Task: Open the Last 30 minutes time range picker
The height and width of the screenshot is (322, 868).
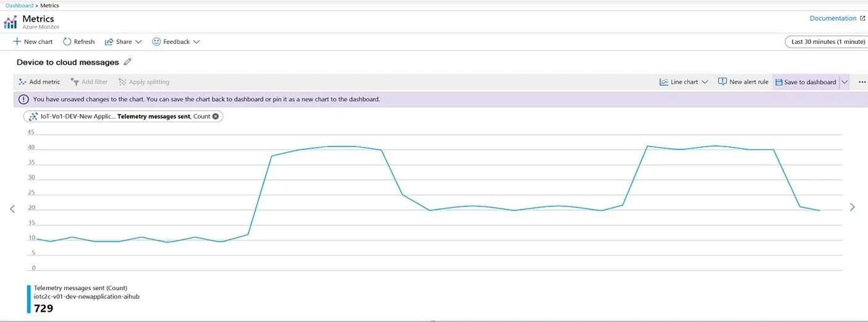Action: tap(825, 41)
